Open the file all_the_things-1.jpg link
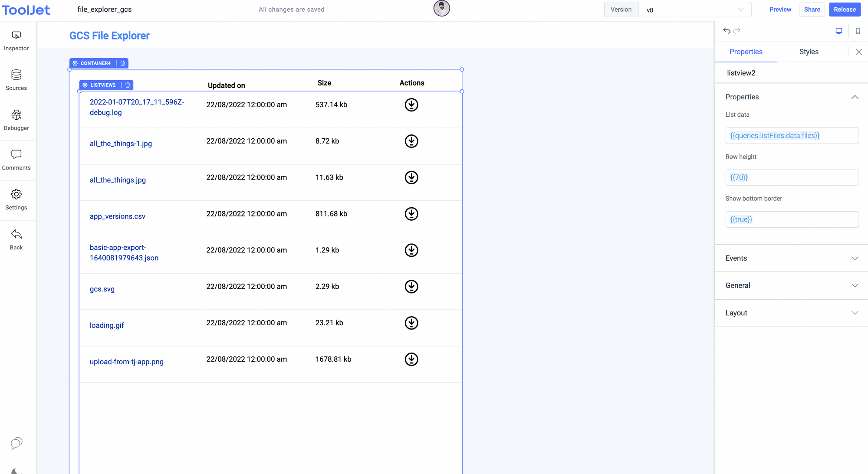Viewport: 868px width, 474px height. 121,144
